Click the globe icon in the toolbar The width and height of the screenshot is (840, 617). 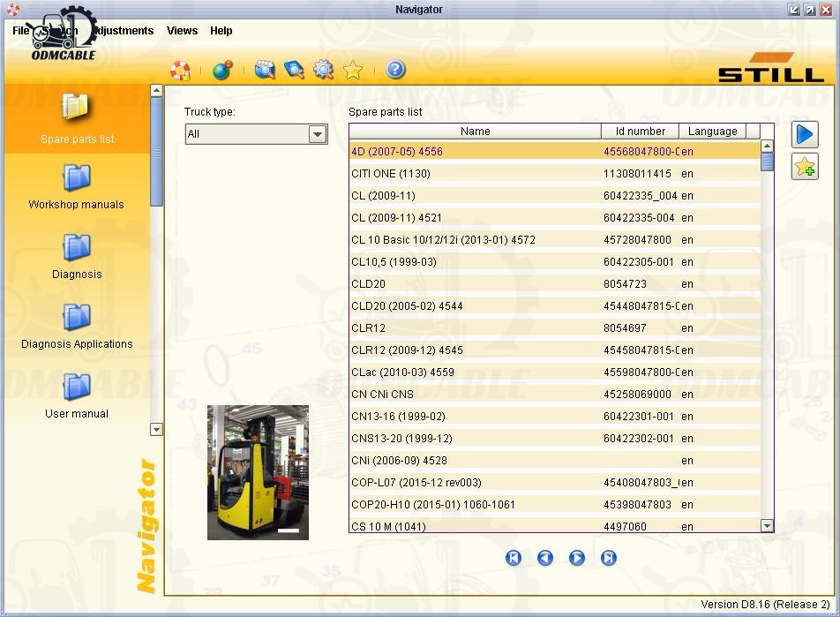[x=222, y=71]
